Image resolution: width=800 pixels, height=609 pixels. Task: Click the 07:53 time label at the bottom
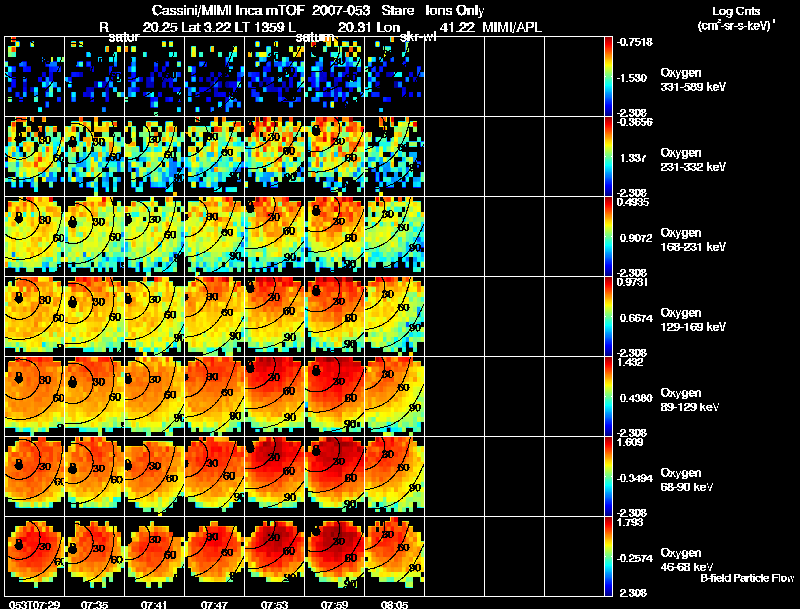tap(274, 604)
